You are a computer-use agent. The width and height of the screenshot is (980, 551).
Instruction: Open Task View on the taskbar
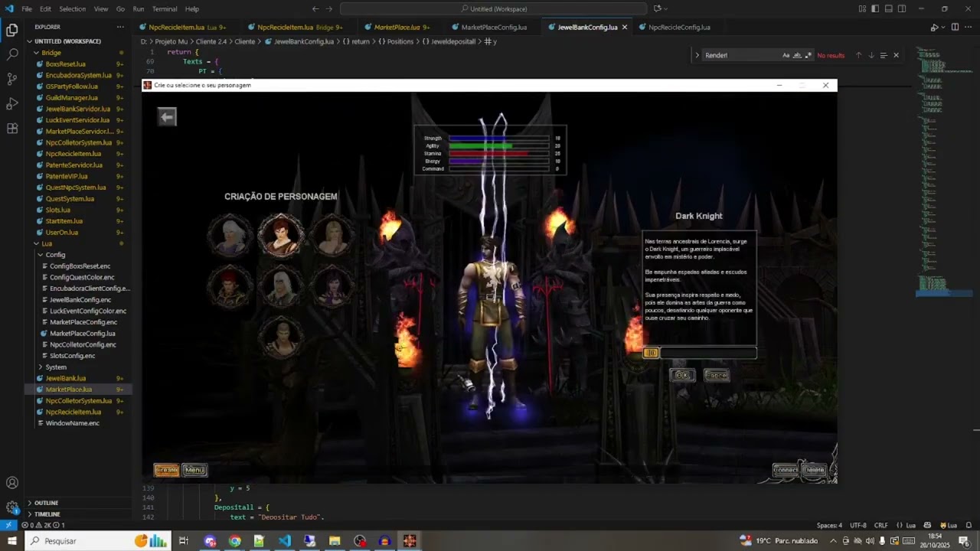[184, 541]
